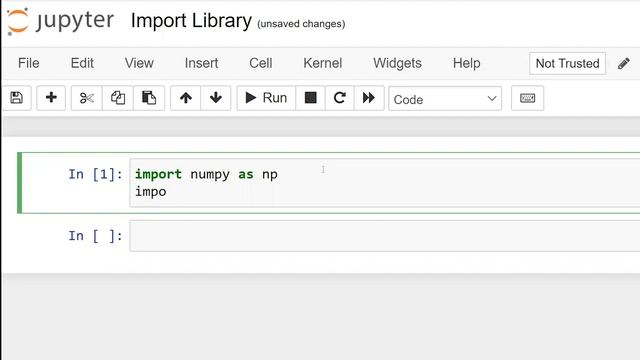Save notebook with the floppy disk icon
The image size is (640, 360).
click(17, 98)
